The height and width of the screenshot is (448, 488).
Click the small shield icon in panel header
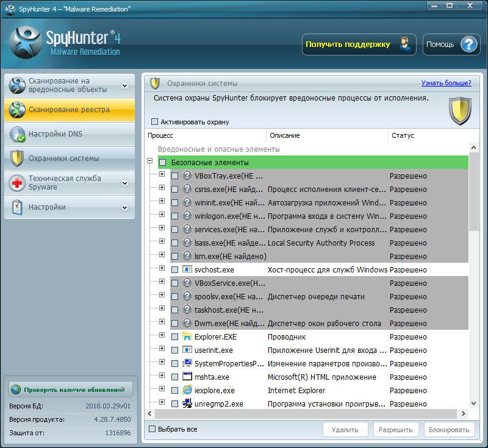click(x=155, y=84)
